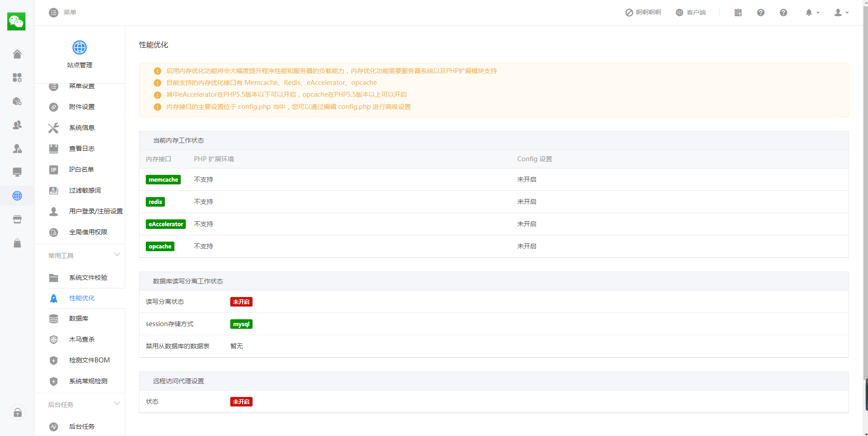Click the 系统信息 wrench tools icon
This screenshot has width=868, height=436.
click(x=54, y=128)
